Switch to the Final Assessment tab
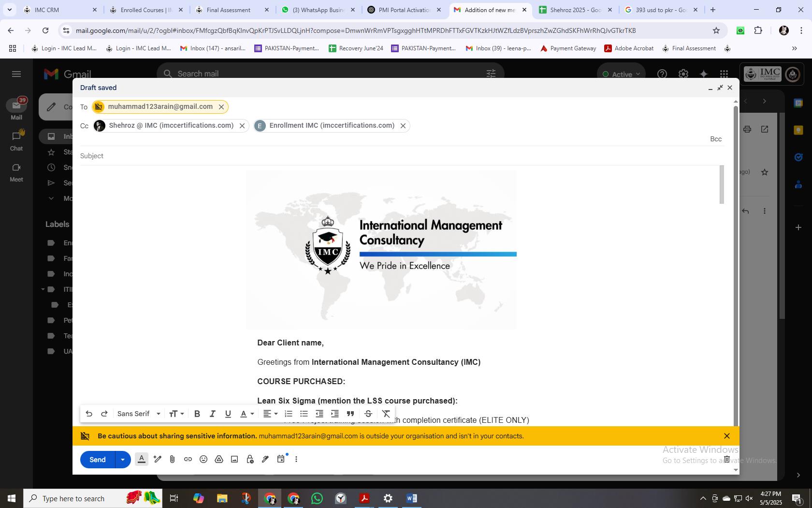The image size is (812, 508). (232, 10)
